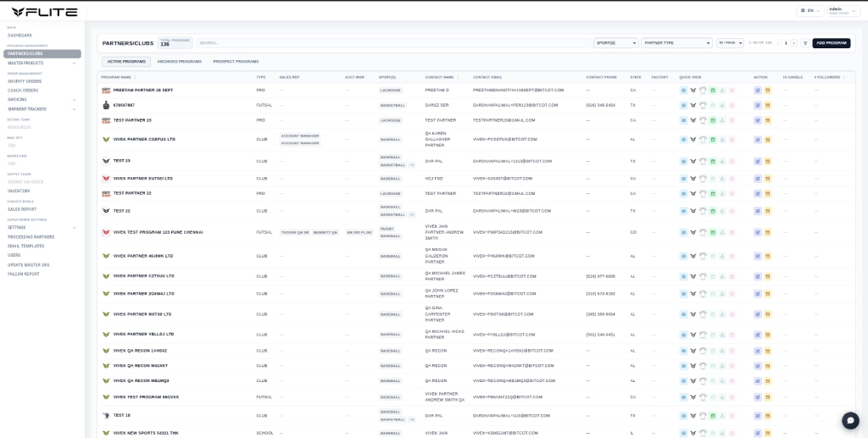Edit Vivek QA Recon 1AHSX2 with pencil icon

[758, 352]
